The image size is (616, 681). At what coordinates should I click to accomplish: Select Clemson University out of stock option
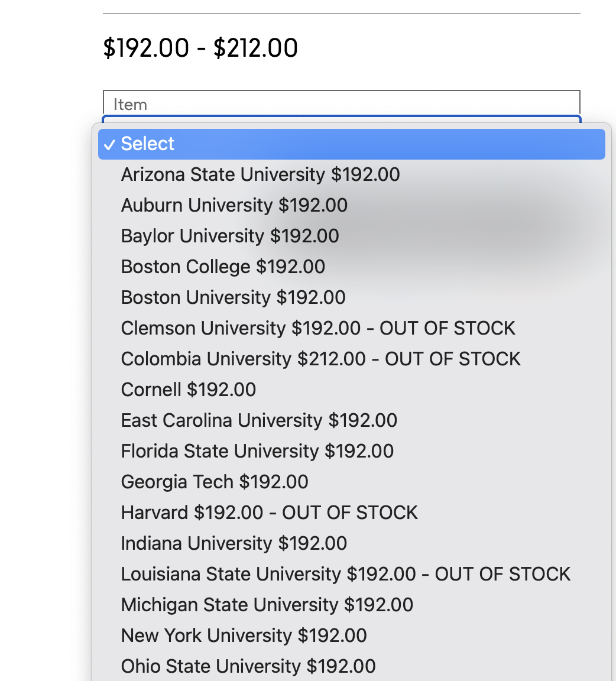pyautogui.click(x=351, y=328)
